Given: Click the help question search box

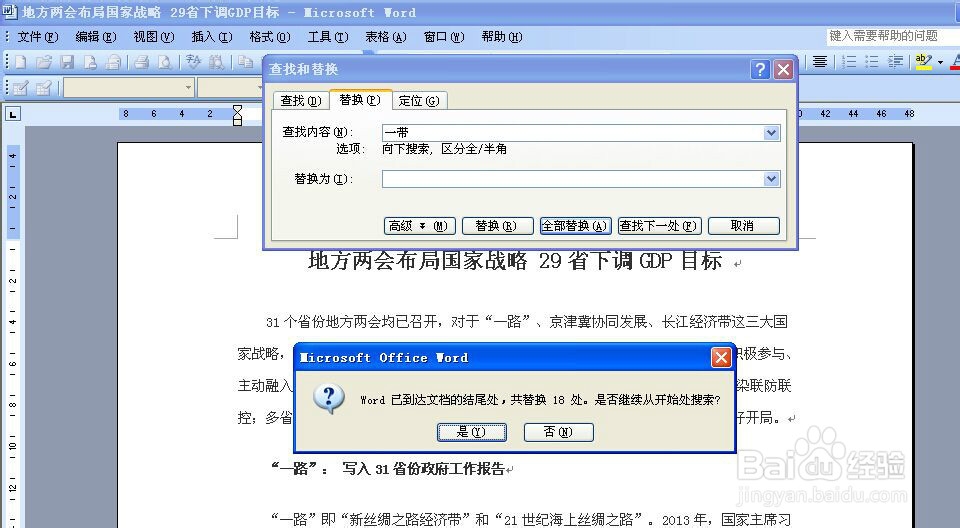Looking at the screenshot, I should 893,36.
